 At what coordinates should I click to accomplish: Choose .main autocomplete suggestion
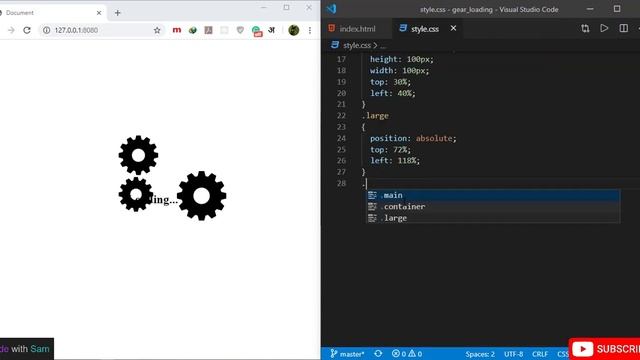coord(493,196)
